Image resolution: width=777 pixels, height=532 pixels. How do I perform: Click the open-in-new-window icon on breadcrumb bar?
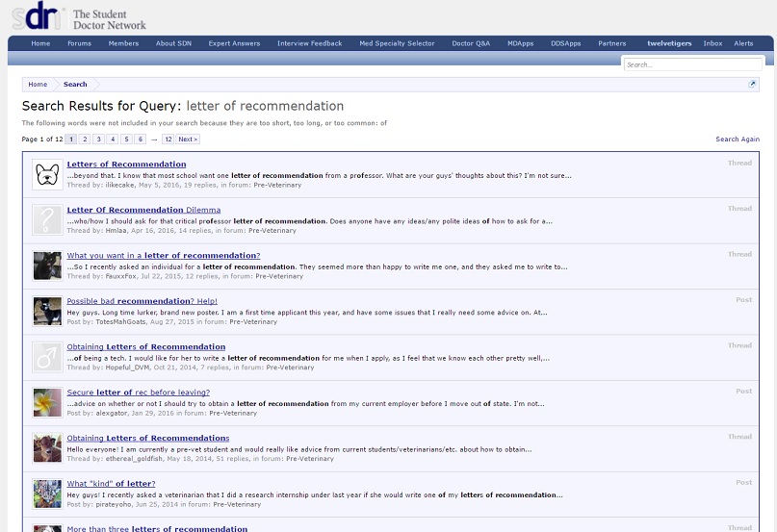coord(752,85)
